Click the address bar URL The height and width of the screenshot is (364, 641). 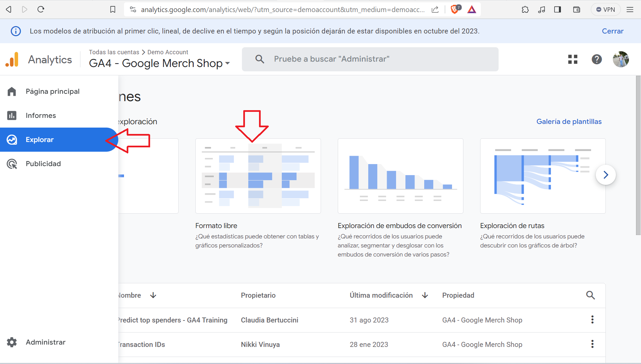(x=282, y=9)
